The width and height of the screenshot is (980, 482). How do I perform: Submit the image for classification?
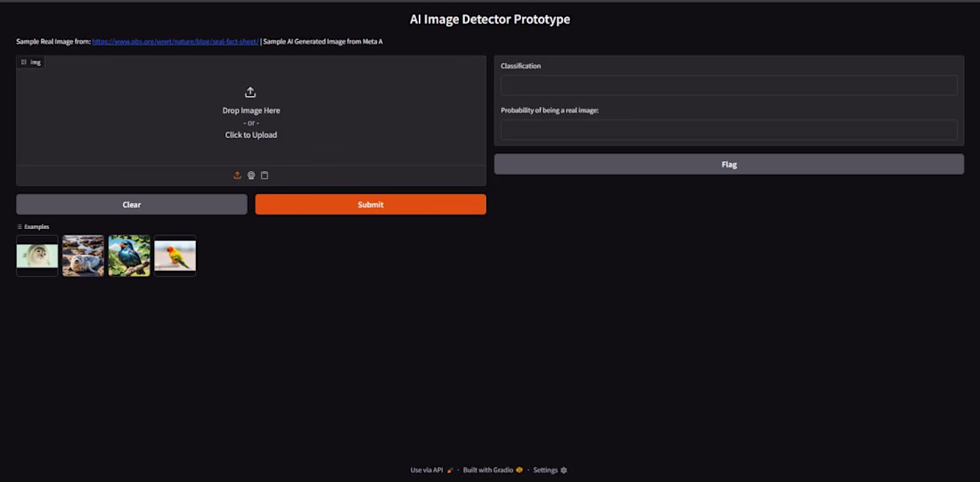point(371,204)
